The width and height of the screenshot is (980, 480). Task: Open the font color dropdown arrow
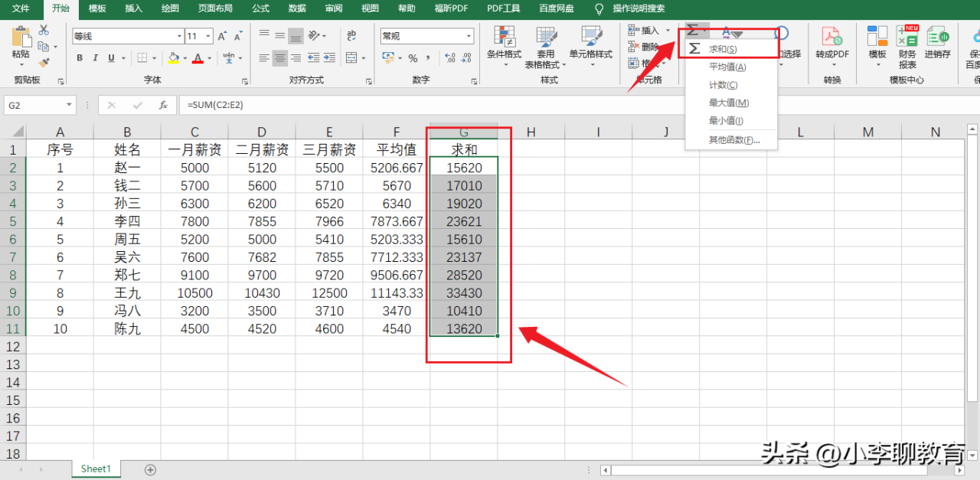pyautogui.click(x=210, y=58)
